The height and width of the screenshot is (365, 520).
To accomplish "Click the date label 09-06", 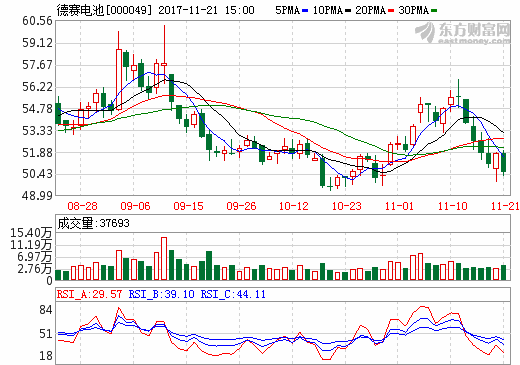I will click(x=135, y=206).
